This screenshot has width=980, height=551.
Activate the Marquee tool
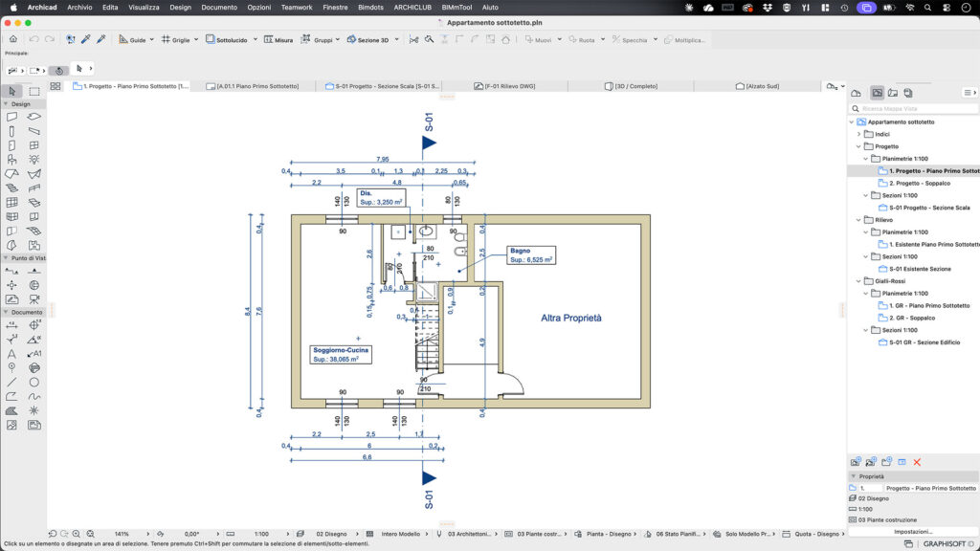(34, 91)
